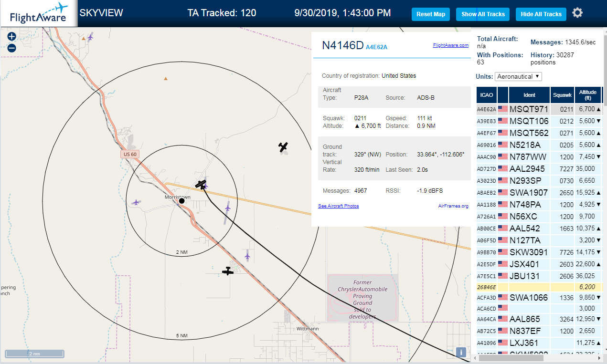Sort table by ICAO column header
The image size is (607, 364).
coord(486,95)
